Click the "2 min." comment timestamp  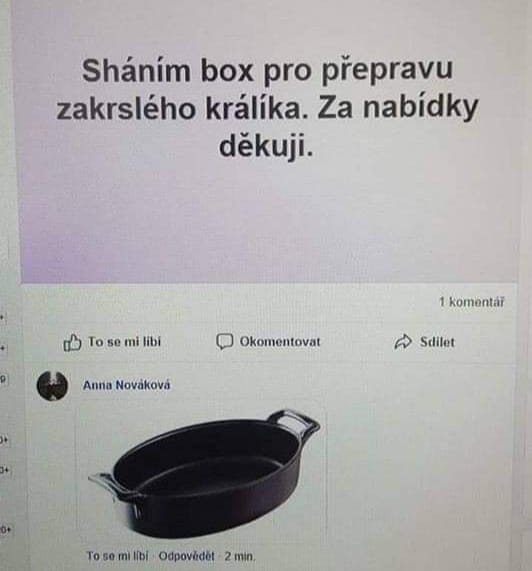(240, 556)
